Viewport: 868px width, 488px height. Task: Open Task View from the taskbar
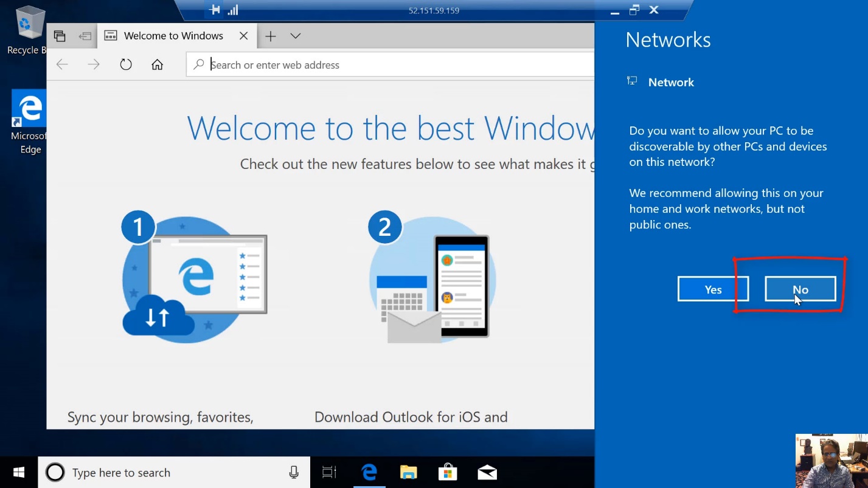click(329, 472)
